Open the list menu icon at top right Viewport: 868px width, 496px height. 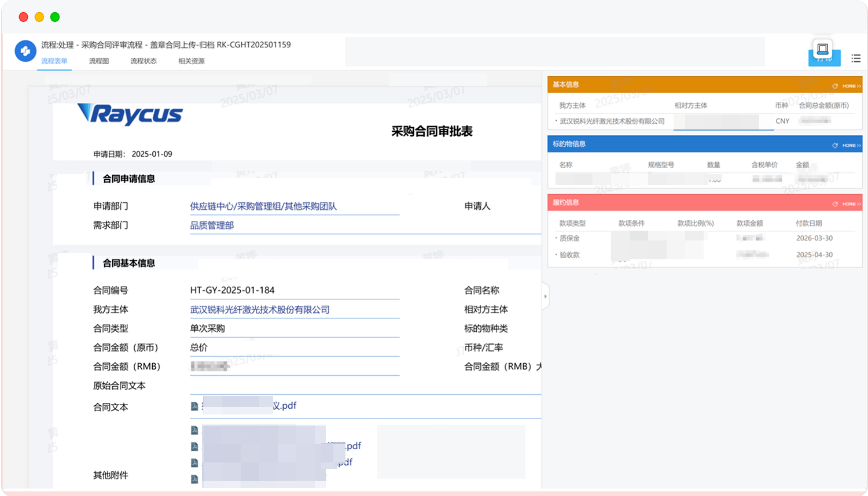tap(856, 58)
